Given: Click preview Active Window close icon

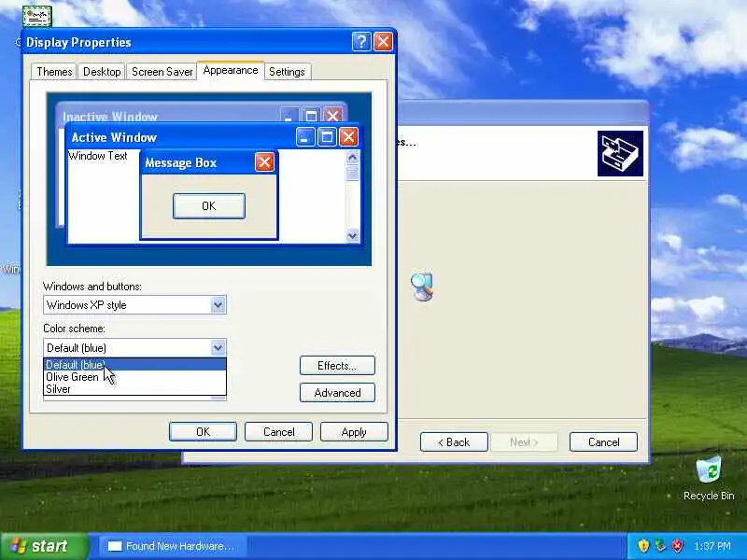Looking at the screenshot, I should pyautogui.click(x=348, y=137).
